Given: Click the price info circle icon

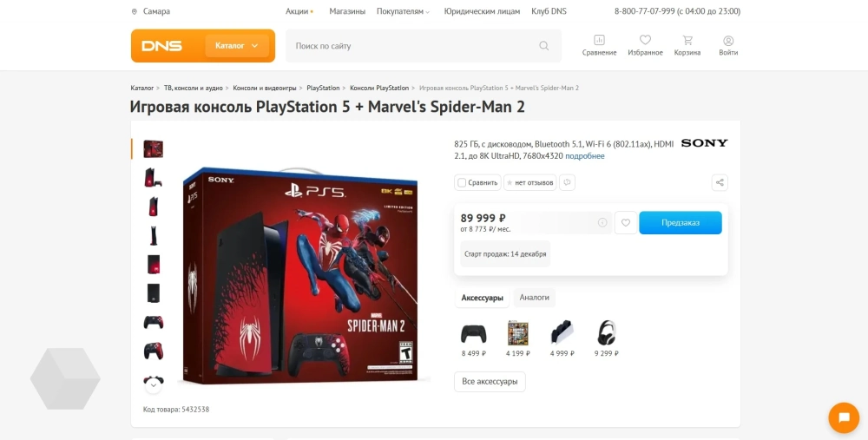Looking at the screenshot, I should pyautogui.click(x=602, y=222).
